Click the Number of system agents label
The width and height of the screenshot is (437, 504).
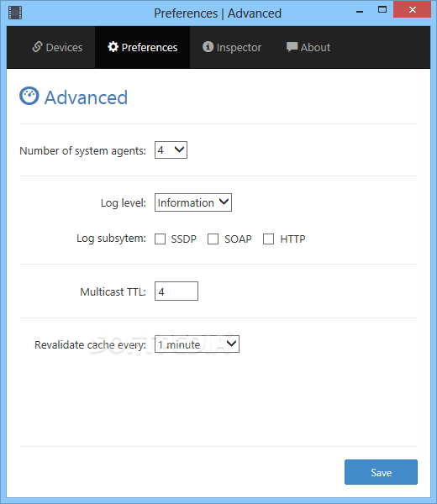point(82,150)
